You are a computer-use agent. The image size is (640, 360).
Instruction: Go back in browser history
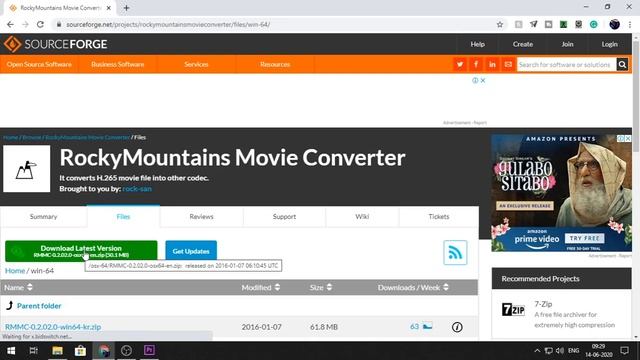click(10, 24)
